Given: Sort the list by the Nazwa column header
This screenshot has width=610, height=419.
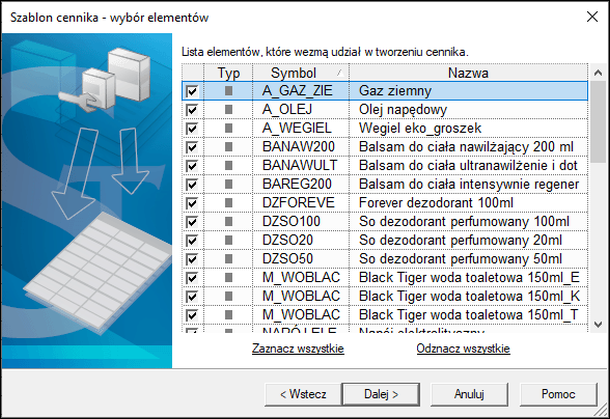Looking at the screenshot, I should click(x=467, y=73).
